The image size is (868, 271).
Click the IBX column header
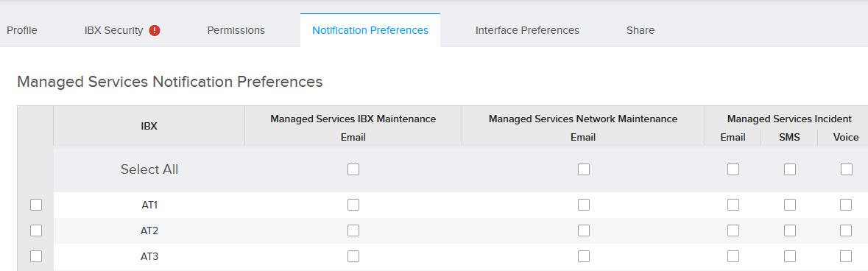[149, 127]
